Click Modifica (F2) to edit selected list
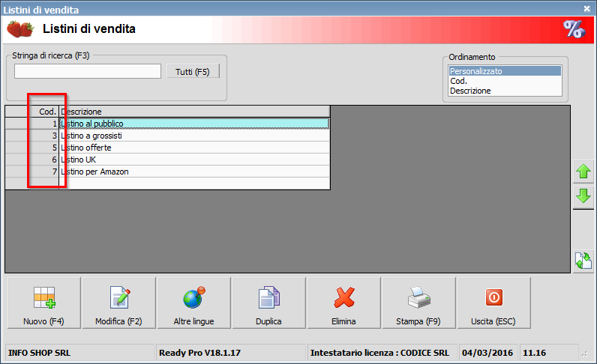 [x=118, y=303]
